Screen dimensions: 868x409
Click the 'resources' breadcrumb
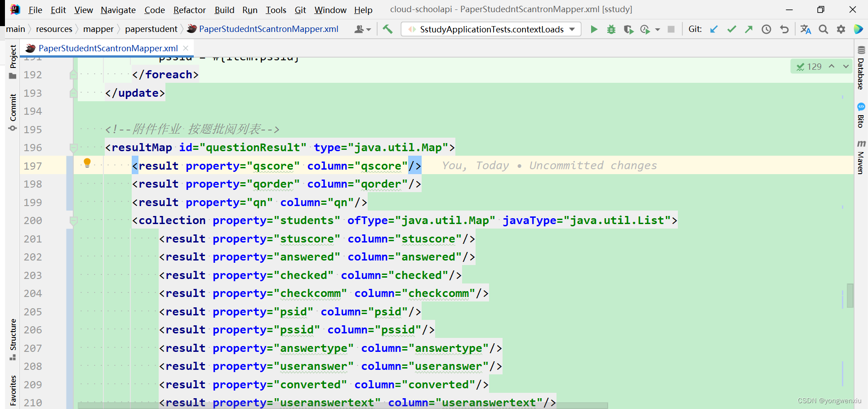[x=54, y=29]
